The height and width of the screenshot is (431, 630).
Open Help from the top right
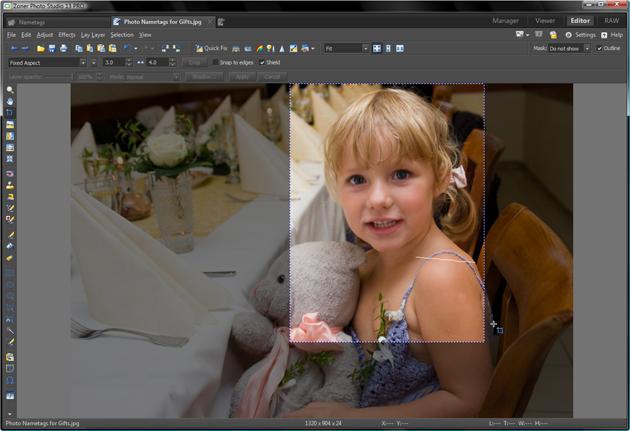(x=612, y=35)
